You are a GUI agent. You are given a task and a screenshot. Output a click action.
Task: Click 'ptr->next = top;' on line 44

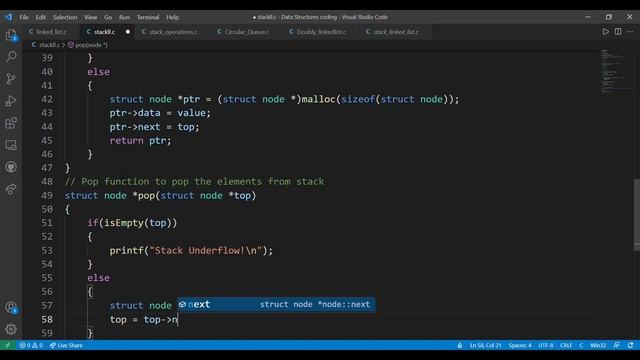154,127
